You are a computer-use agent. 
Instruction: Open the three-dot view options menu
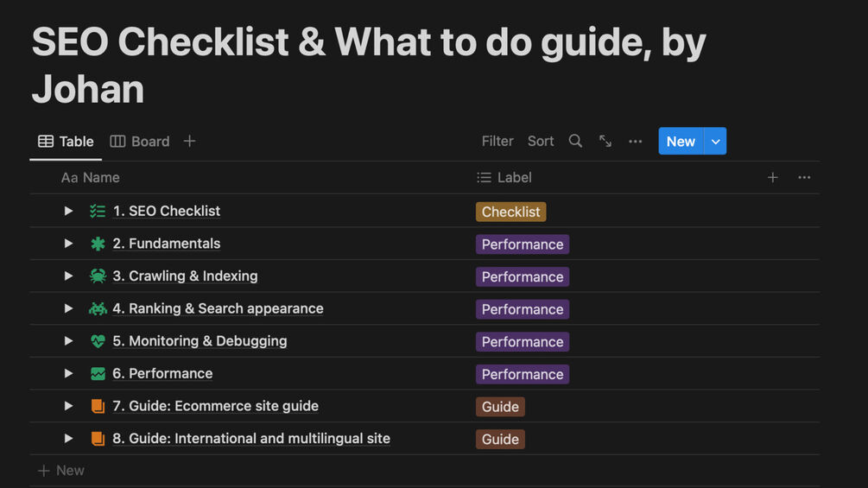pos(636,141)
